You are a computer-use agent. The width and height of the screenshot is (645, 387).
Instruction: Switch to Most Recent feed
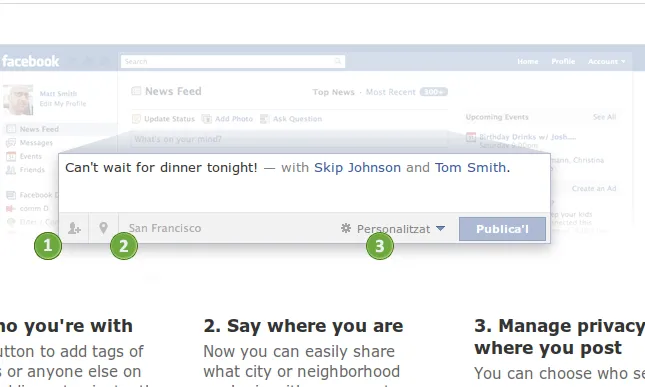[391, 92]
